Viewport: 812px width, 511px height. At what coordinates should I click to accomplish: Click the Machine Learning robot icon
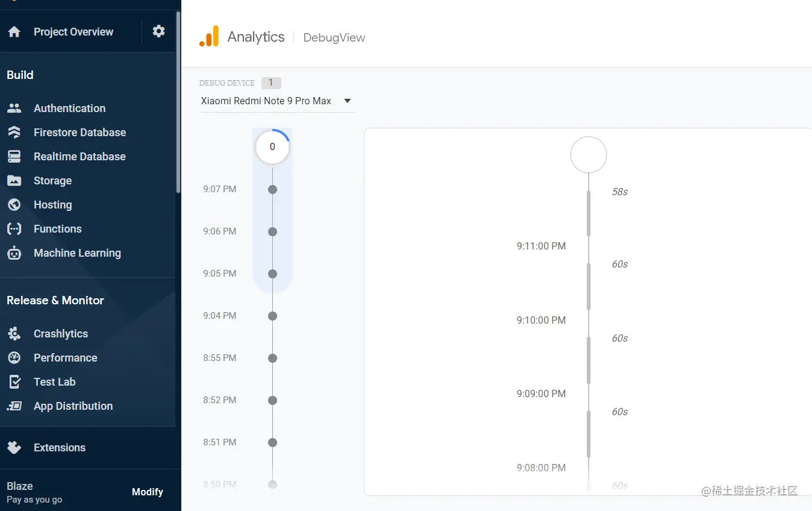coord(14,253)
